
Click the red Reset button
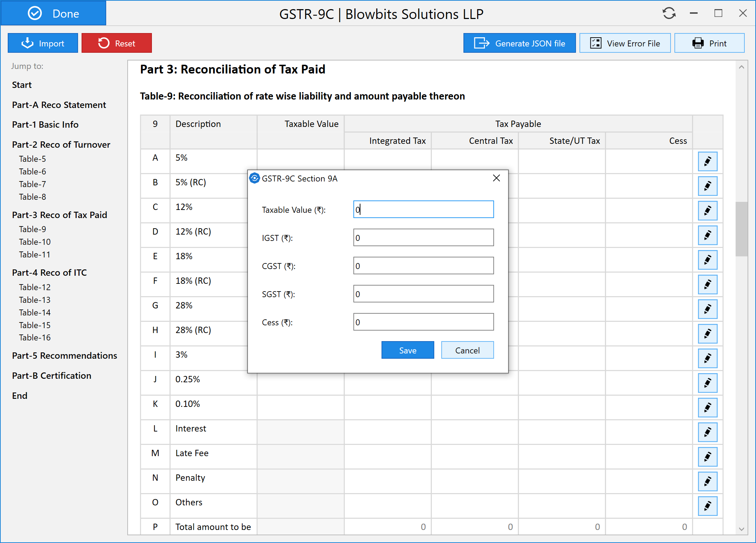point(116,43)
